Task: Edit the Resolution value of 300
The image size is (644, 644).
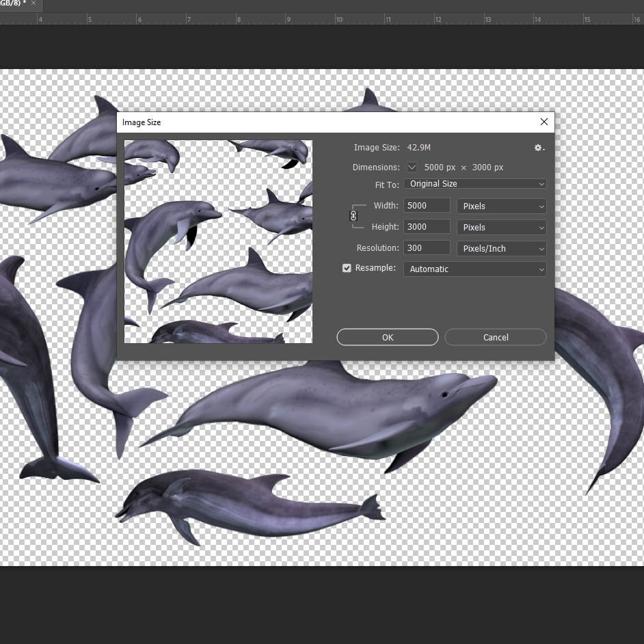Action: pos(427,247)
